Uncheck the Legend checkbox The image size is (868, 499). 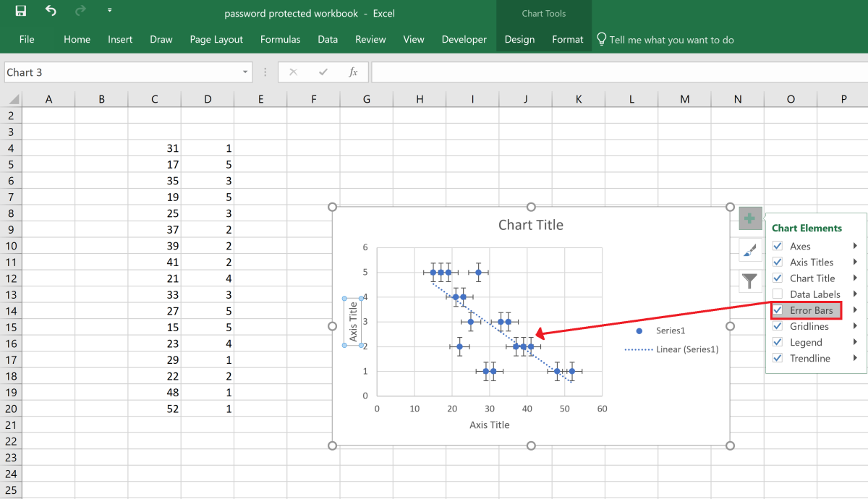(777, 342)
